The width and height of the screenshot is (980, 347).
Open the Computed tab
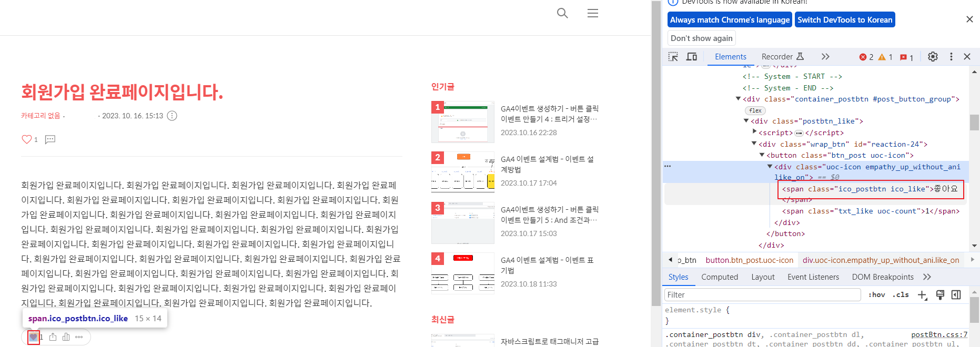pos(720,277)
